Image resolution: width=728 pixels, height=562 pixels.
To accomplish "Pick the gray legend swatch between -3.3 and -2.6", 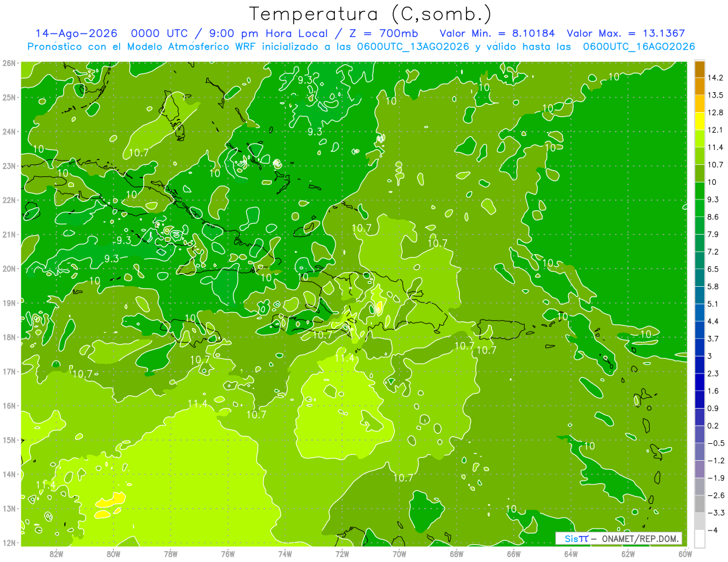I will pos(699,503).
